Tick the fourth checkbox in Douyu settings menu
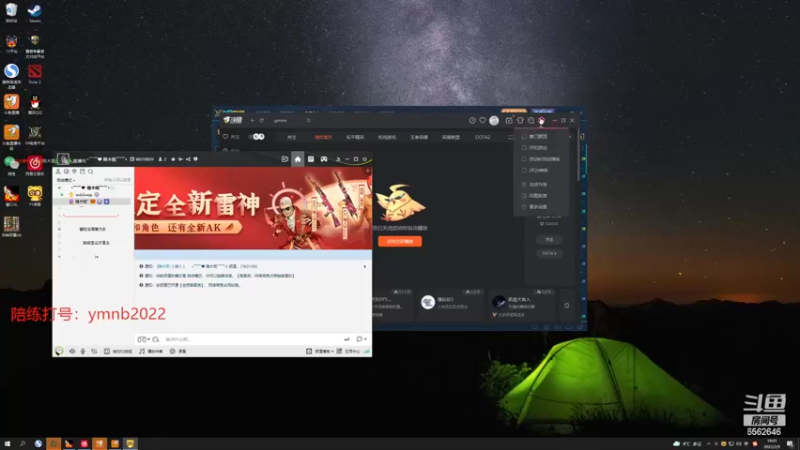Screen dimensions: 800x450 pos(524,170)
